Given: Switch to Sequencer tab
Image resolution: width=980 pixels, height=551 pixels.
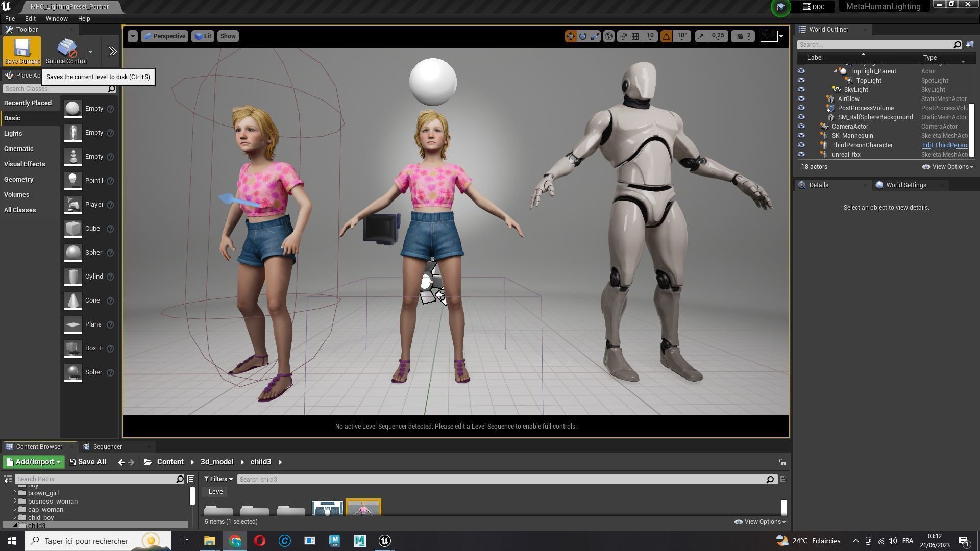Looking at the screenshot, I should (x=107, y=447).
